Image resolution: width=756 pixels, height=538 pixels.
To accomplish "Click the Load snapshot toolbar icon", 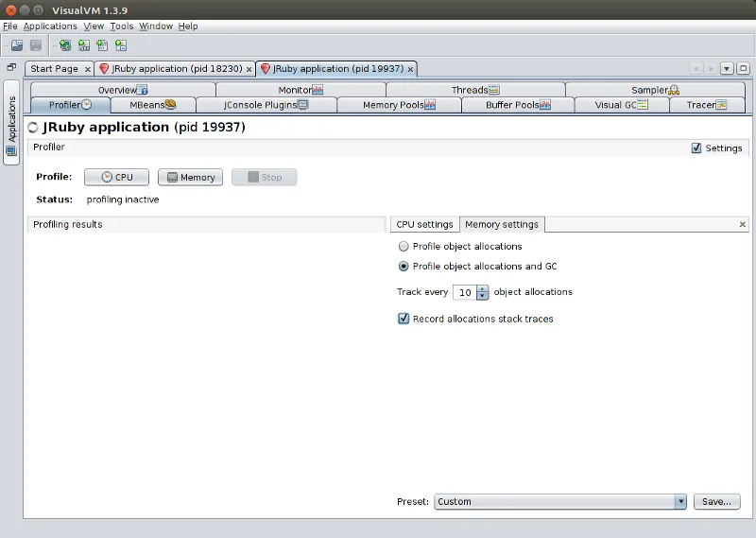I will point(17,45).
